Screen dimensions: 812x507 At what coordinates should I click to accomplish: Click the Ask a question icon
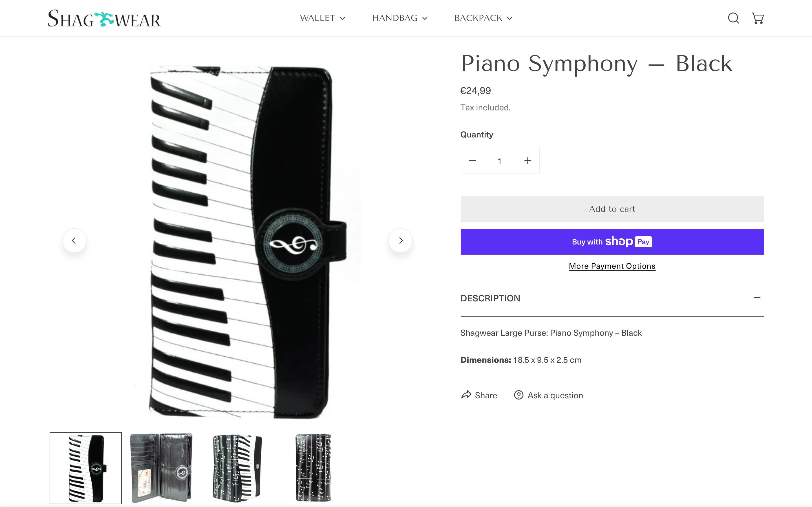point(518,395)
